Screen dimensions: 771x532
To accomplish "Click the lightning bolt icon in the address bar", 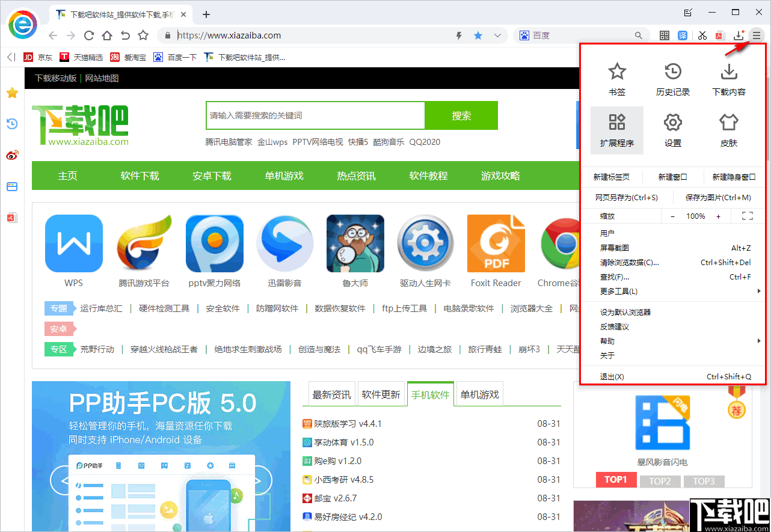I will pyautogui.click(x=458, y=35).
